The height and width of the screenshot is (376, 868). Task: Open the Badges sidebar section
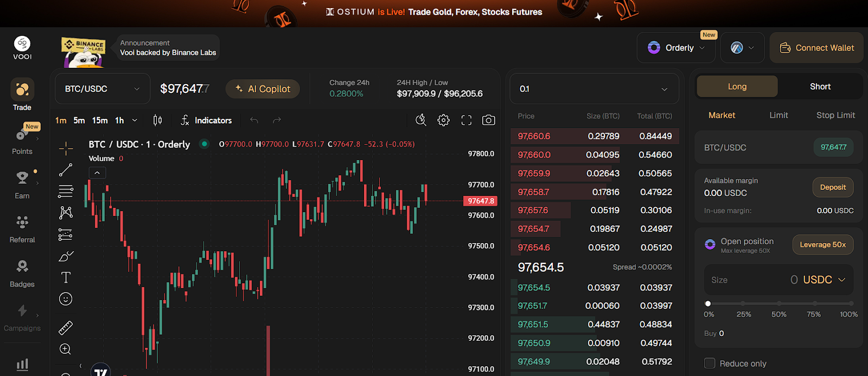22,273
